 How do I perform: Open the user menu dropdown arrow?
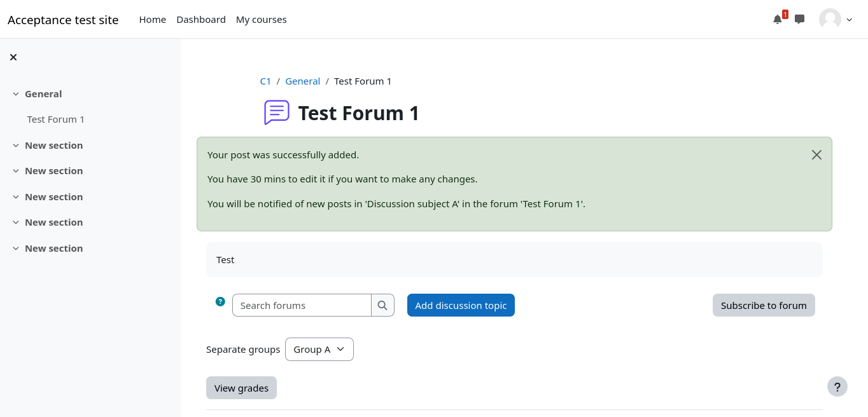850,20
